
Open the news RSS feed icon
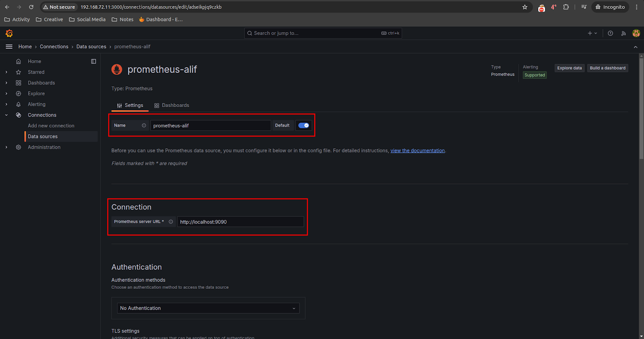[623, 33]
